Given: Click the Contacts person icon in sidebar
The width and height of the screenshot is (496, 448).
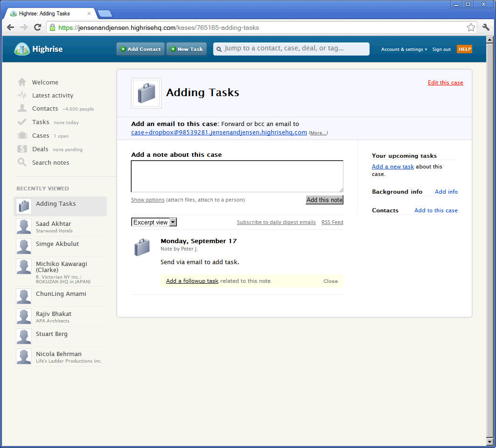Looking at the screenshot, I should 22,108.
